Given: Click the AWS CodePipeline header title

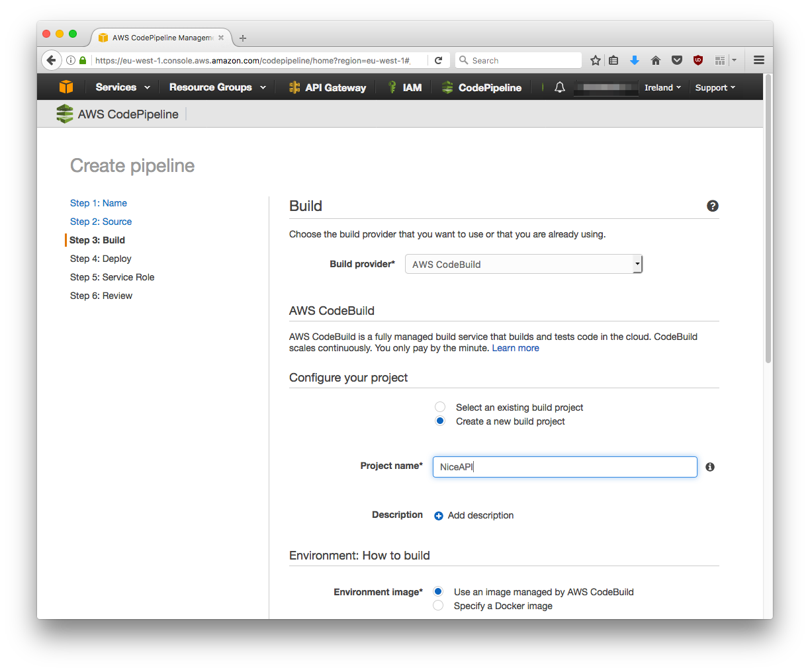Looking at the screenshot, I should point(128,114).
